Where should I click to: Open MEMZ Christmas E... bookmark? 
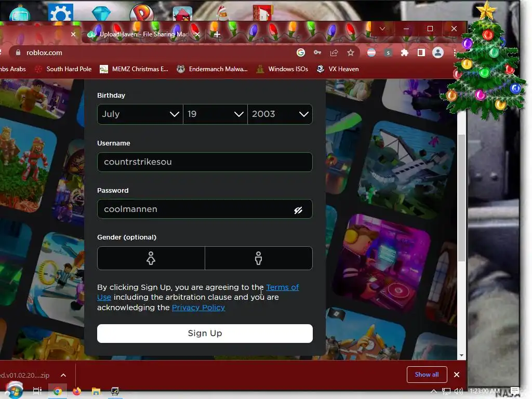coord(134,69)
